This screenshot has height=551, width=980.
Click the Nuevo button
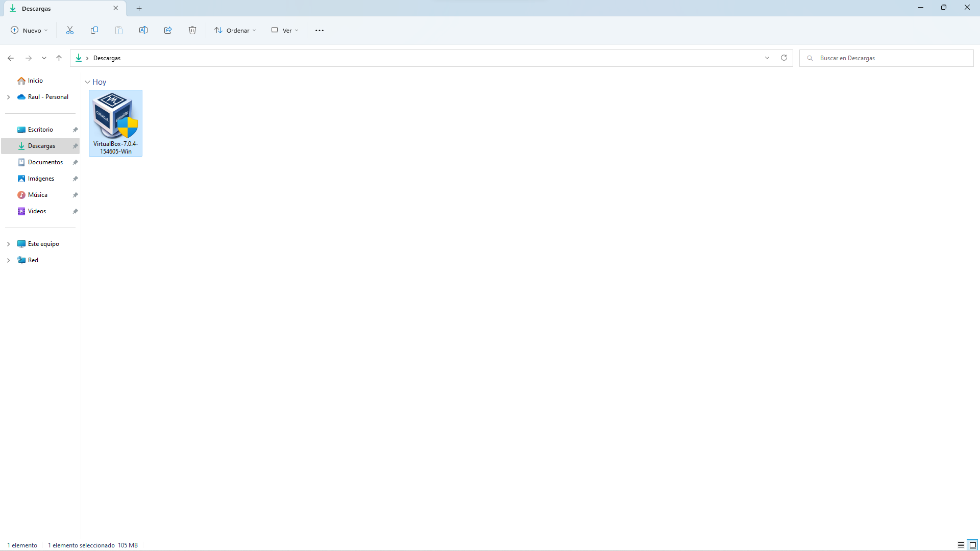coord(30,31)
